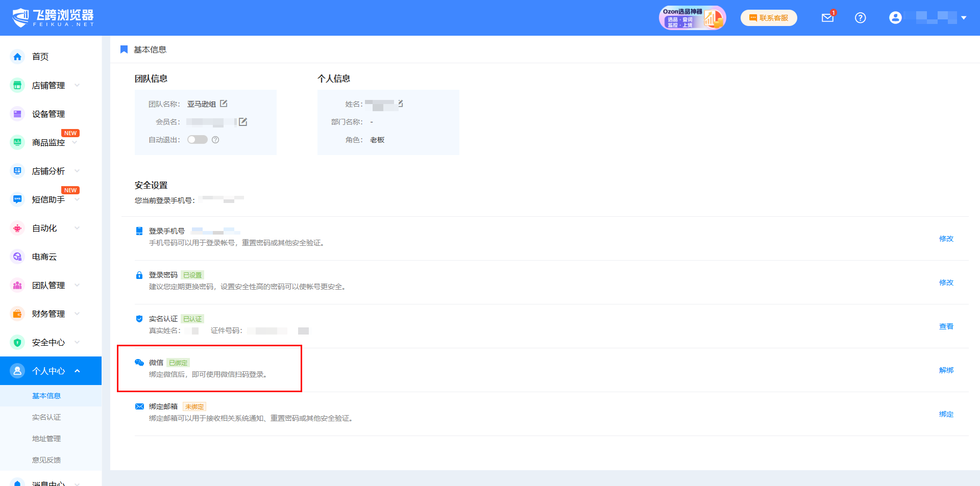
Task: Go to 首页 in the sidebar
Action: point(40,57)
